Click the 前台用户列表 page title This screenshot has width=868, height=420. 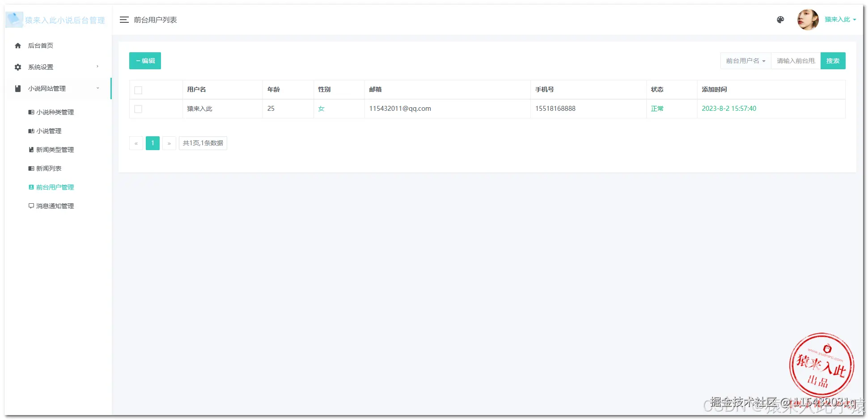coord(155,20)
